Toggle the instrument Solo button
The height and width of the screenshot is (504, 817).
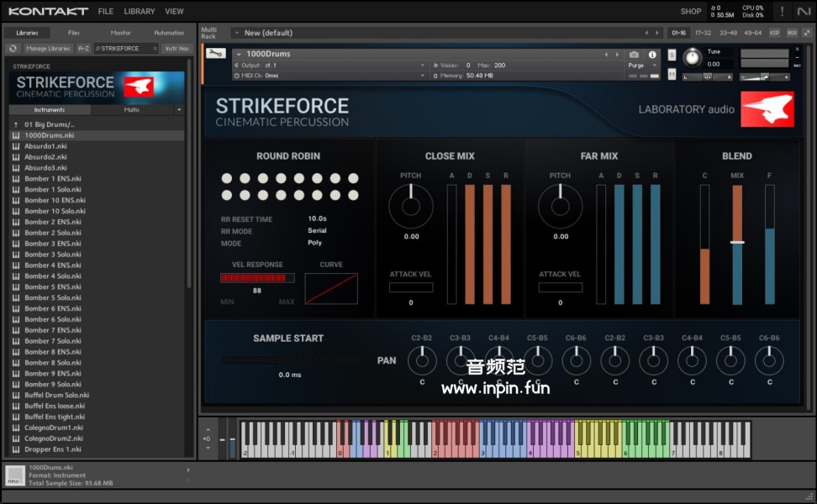click(x=672, y=55)
